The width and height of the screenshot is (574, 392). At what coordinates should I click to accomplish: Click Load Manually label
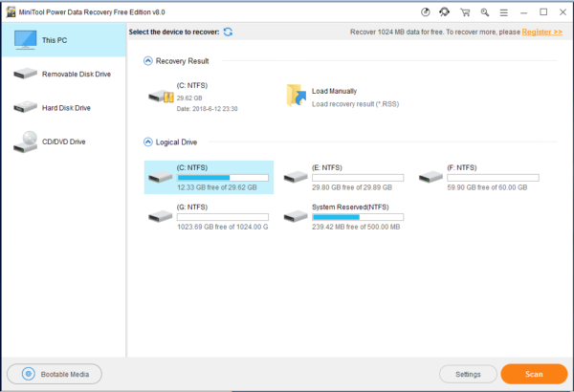pyautogui.click(x=334, y=91)
